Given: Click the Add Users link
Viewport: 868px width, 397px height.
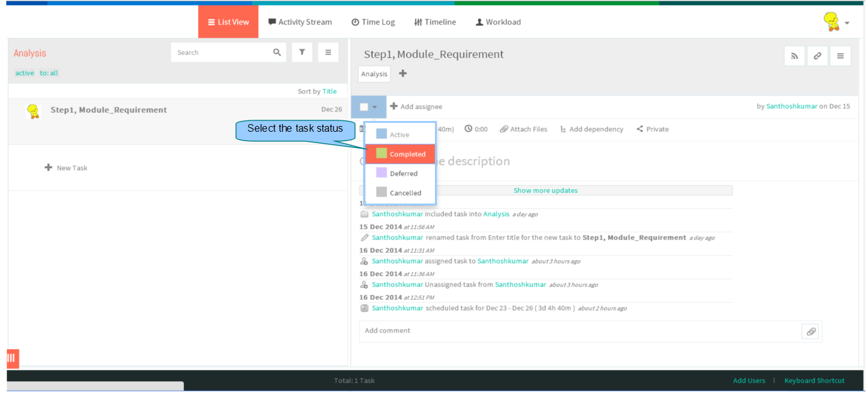Looking at the screenshot, I should (x=749, y=381).
